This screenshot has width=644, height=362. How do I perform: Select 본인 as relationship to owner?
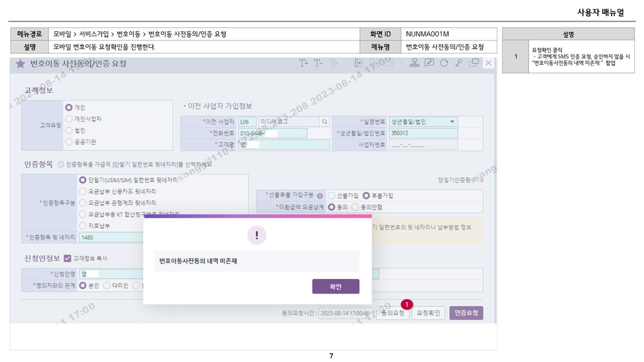tap(83, 285)
